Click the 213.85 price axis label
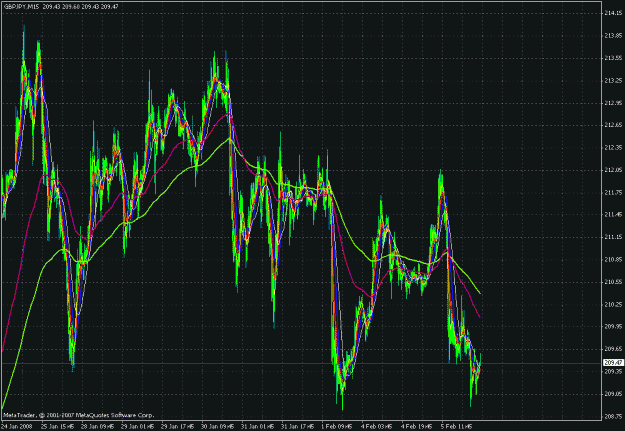 point(613,35)
